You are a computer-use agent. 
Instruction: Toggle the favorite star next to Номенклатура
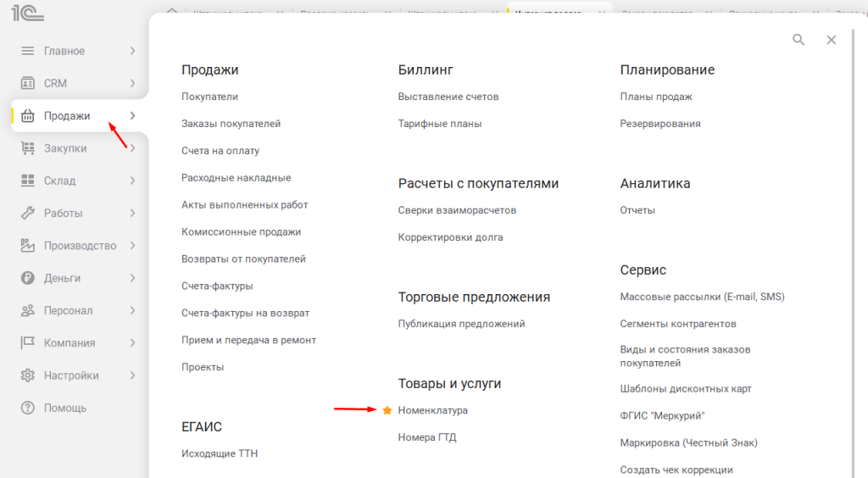pyautogui.click(x=387, y=410)
